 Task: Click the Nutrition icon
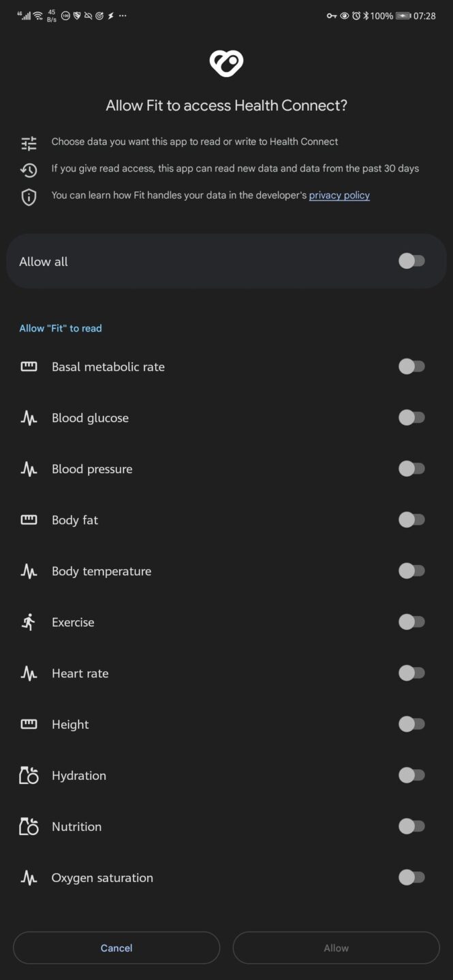pyautogui.click(x=29, y=826)
